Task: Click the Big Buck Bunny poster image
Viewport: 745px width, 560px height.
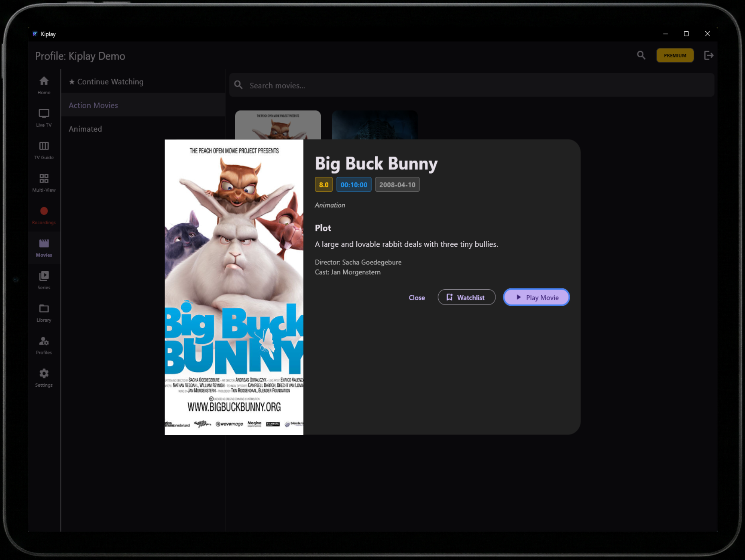Action: point(234,287)
